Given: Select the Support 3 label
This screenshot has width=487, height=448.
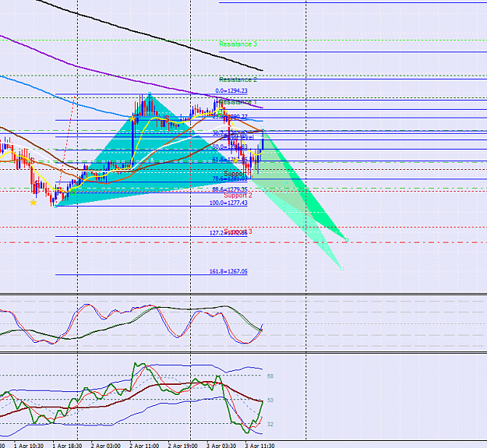Looking at the screenshot, I should point(238,231).
